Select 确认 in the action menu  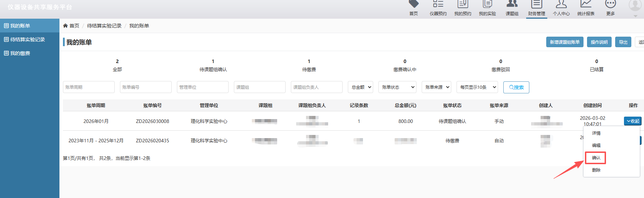point(596,158)
